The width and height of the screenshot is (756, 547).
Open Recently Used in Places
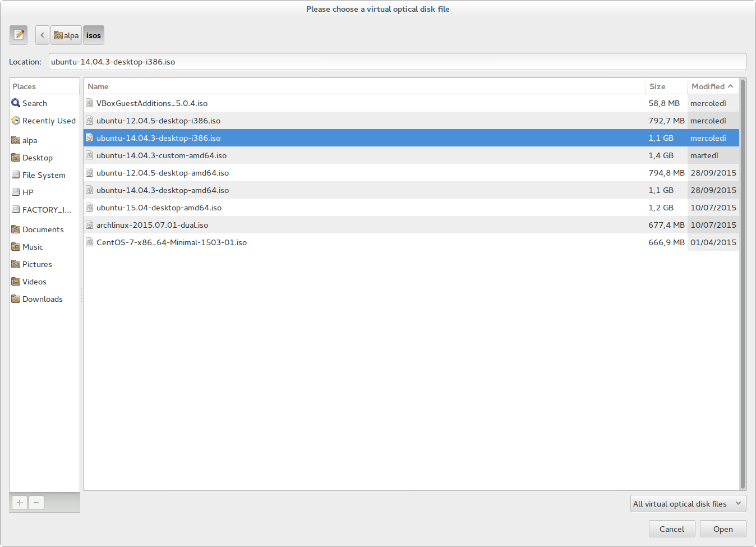pyautogui.click(x=45, y=121)
